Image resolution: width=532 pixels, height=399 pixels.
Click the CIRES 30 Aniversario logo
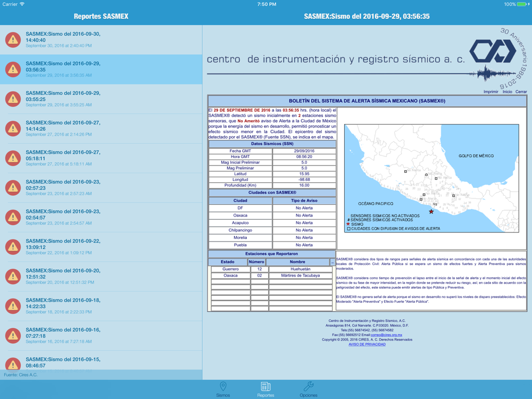click(x=498, y=59)
